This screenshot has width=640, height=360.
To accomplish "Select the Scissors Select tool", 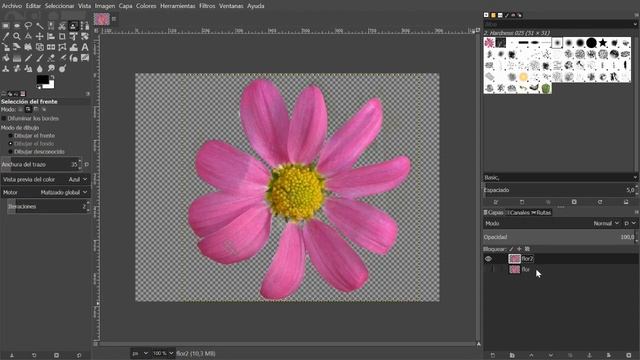I will (62, 26).
